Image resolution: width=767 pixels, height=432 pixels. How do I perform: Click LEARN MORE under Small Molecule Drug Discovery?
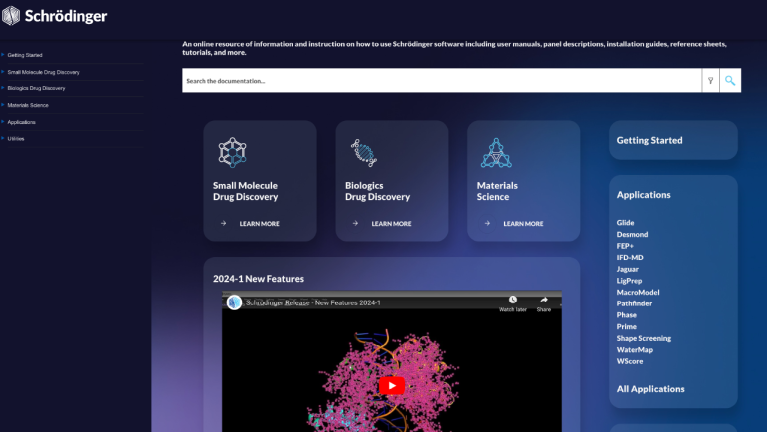[x=259, y=224]
